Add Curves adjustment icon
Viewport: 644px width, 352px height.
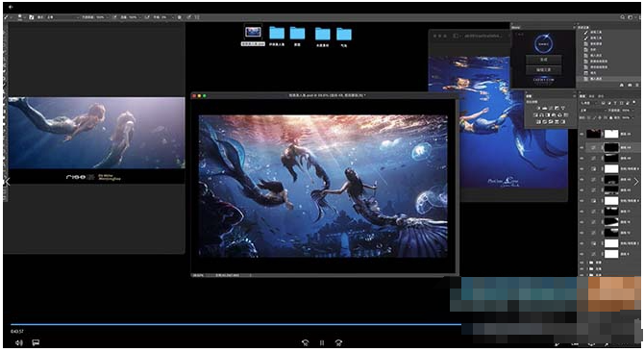click(x=551, y=108)
